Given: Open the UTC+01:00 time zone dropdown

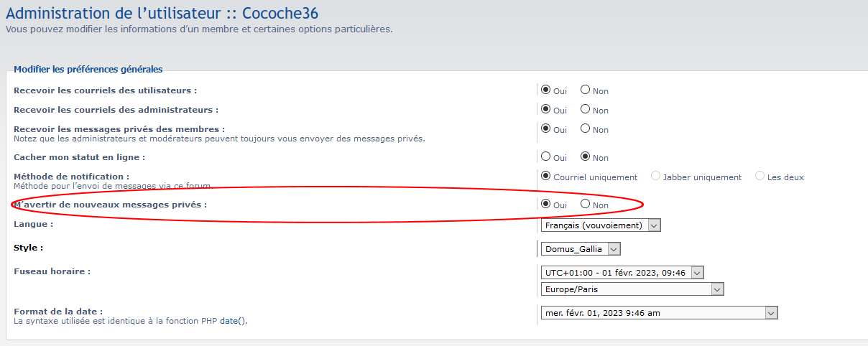Looking at the screenshot, I should (622, 272).
